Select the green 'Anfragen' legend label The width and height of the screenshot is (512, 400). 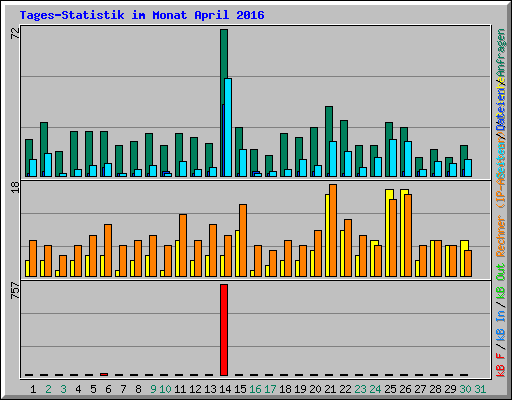click(x=501, y=53)
